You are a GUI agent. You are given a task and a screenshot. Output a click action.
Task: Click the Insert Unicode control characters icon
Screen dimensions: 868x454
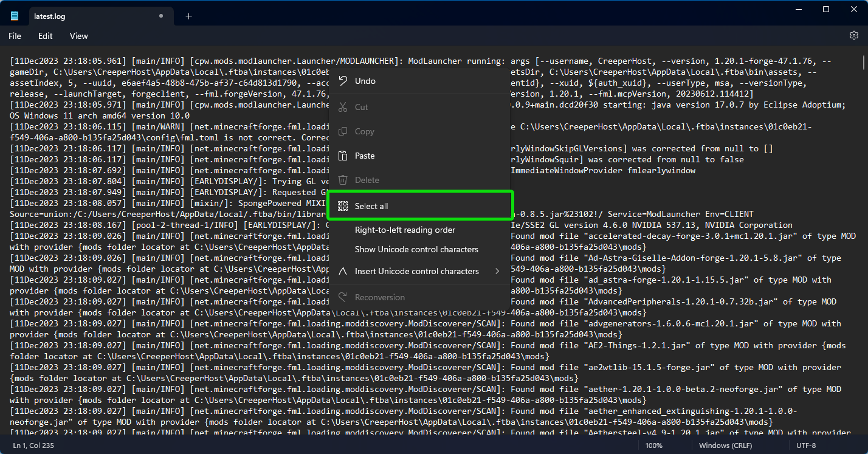tap(343, 271)
